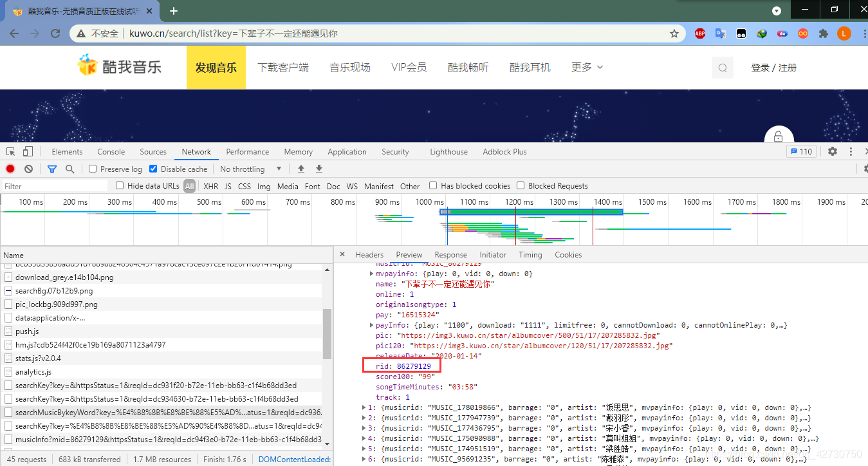The width and height of the screenshot is (868, 466).
Task: Click the network search magnifier icon
Action: [69, 169]
